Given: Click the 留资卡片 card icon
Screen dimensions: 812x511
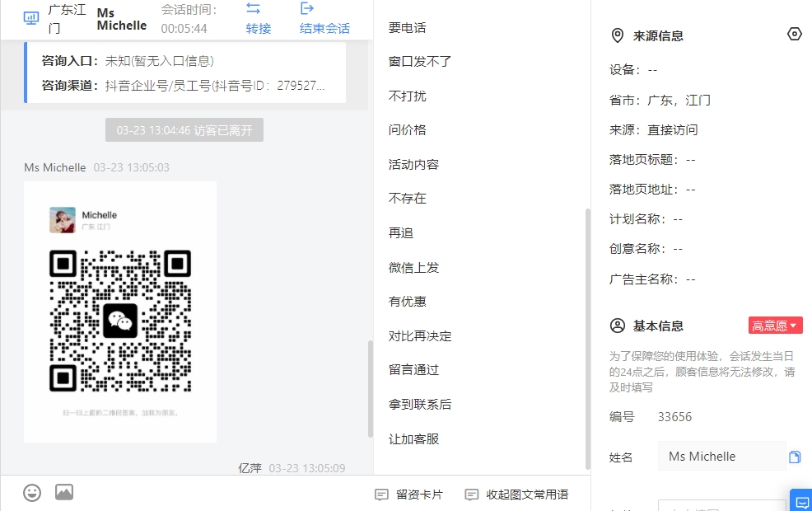Looking at the screenshot, I should pyautogui.click(x=381, y=495).
